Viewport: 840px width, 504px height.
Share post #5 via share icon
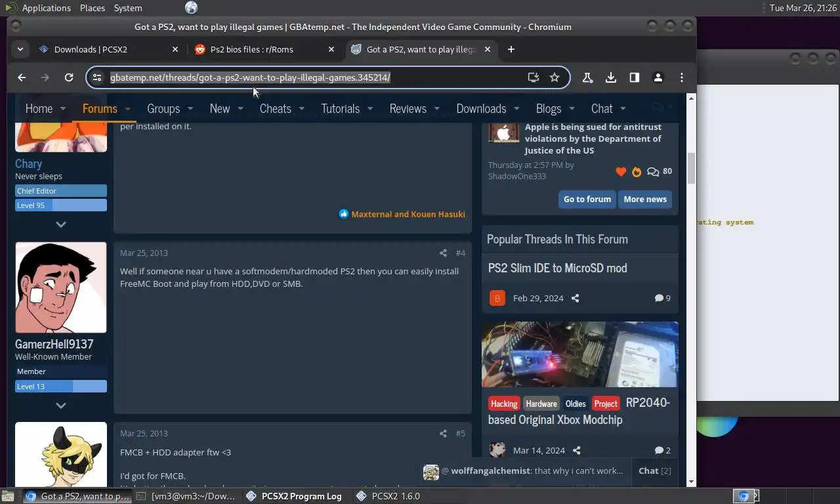443,433
